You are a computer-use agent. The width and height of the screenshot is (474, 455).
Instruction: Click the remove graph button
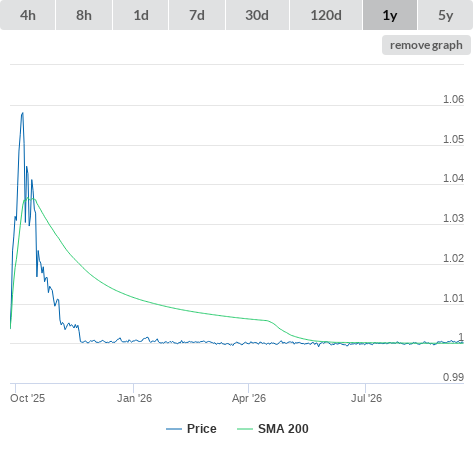426,45
